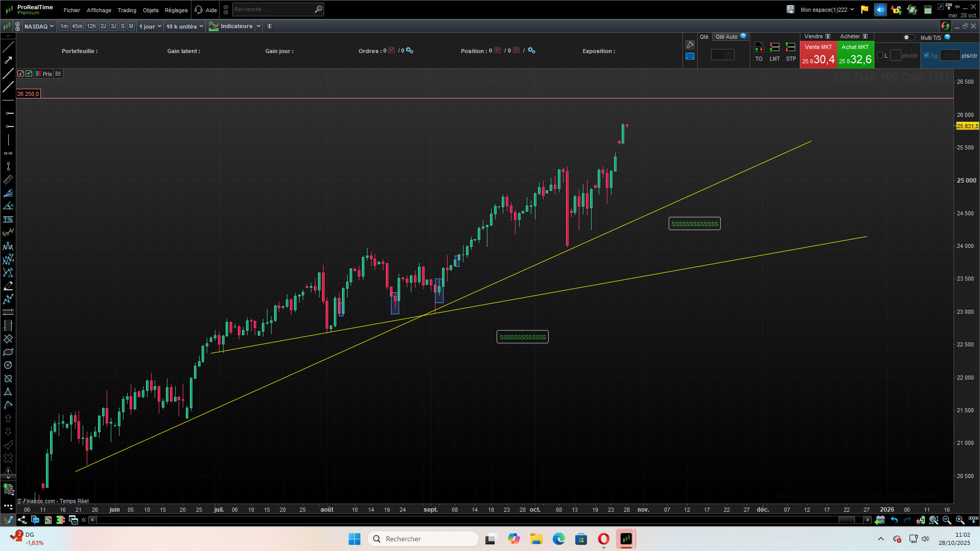
Task: Click the LMT limit order icon
Action: (774, 47)
